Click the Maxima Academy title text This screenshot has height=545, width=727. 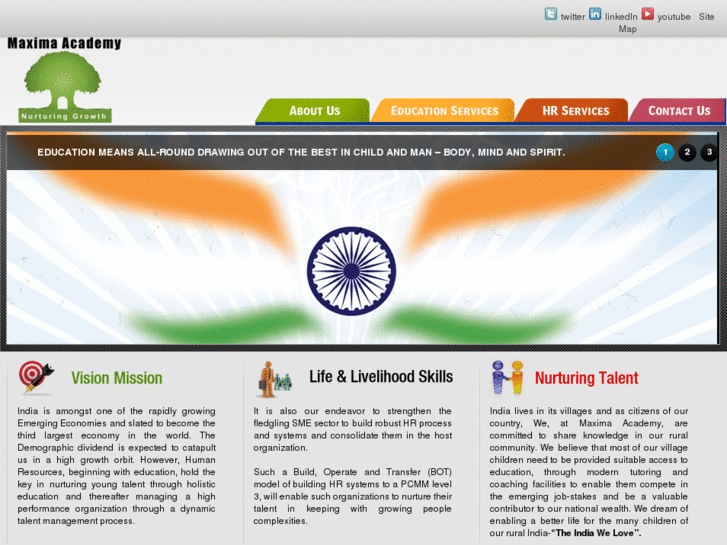pos(64,43)
